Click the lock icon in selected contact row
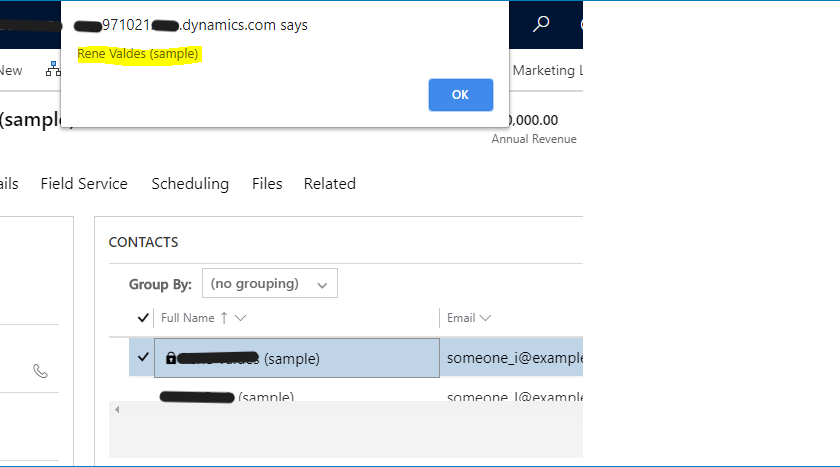Image resolution: width=840 pixels, height=467 pixels. 171,358
